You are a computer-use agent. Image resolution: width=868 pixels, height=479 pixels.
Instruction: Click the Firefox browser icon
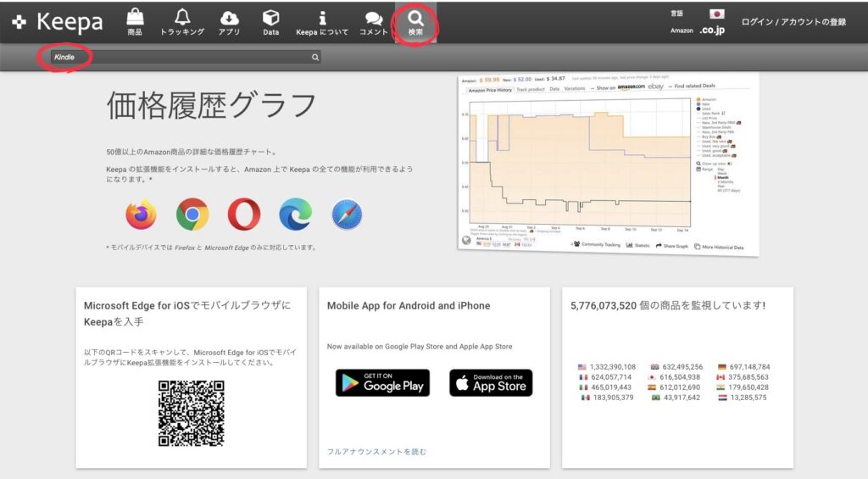141,214
